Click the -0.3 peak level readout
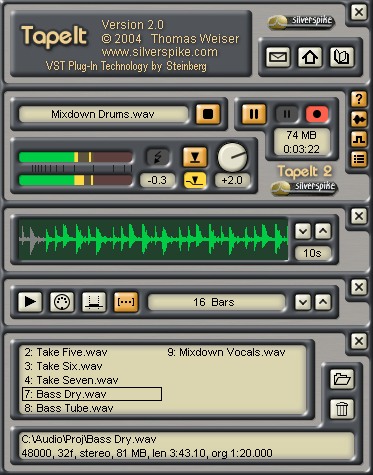Viewport: 373px width, 475px height. click(157, 180)
